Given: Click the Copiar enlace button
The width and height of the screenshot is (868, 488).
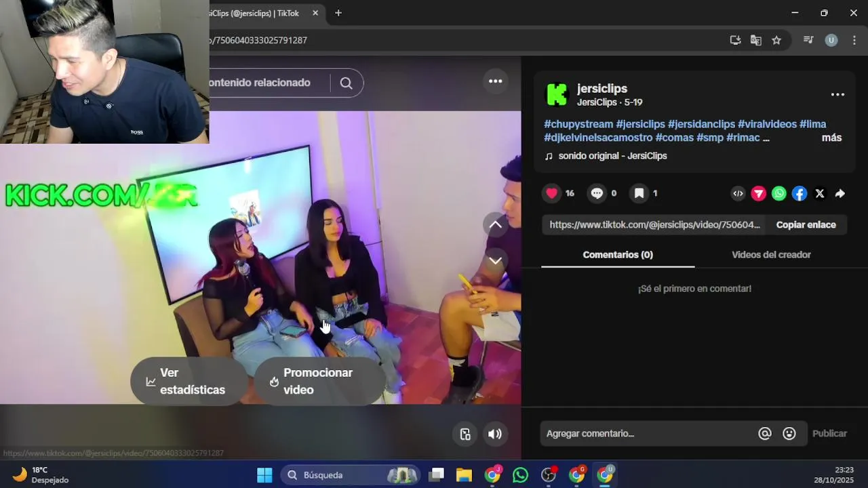Looking at the screenshot, I should (x=806, y=225).
